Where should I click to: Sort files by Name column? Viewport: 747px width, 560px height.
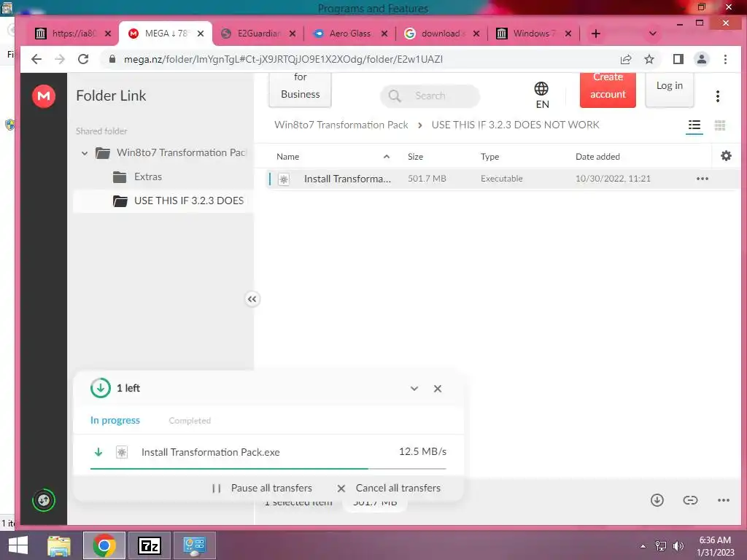point(287,157)
